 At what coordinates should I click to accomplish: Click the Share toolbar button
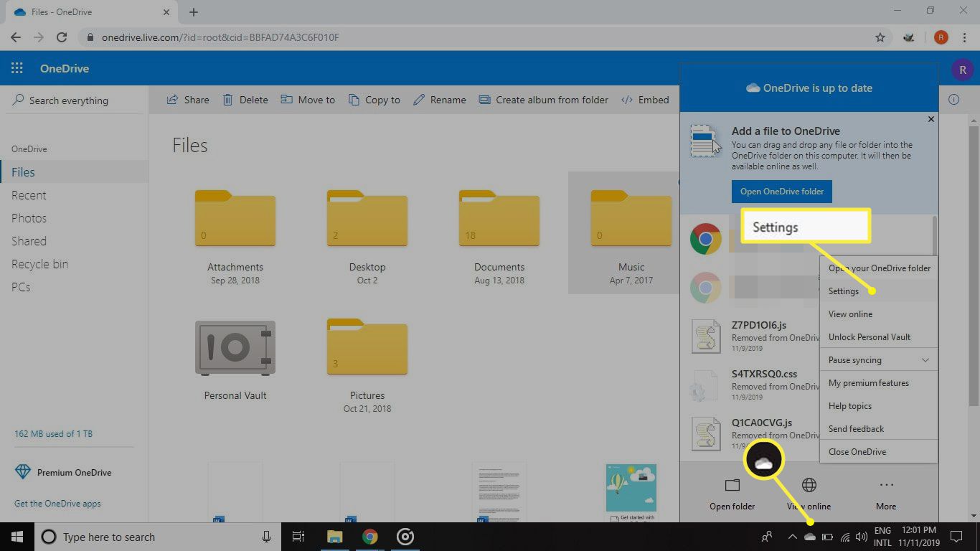(x=188, y=100)
